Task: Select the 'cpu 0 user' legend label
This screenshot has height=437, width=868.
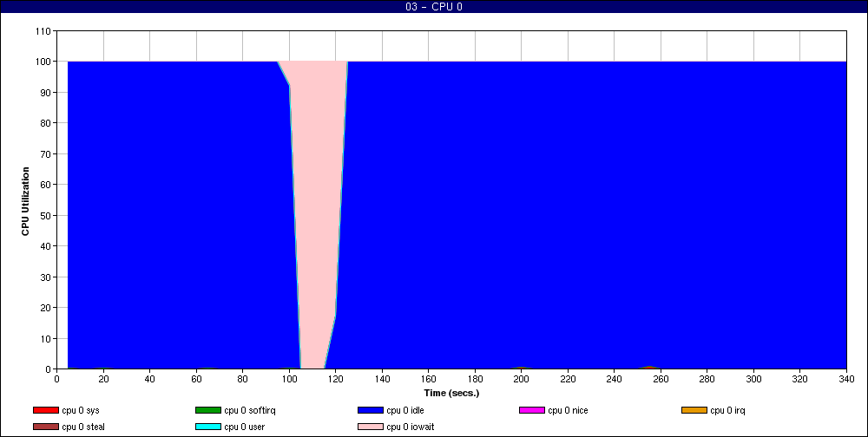Action: [x=245, y=427]
